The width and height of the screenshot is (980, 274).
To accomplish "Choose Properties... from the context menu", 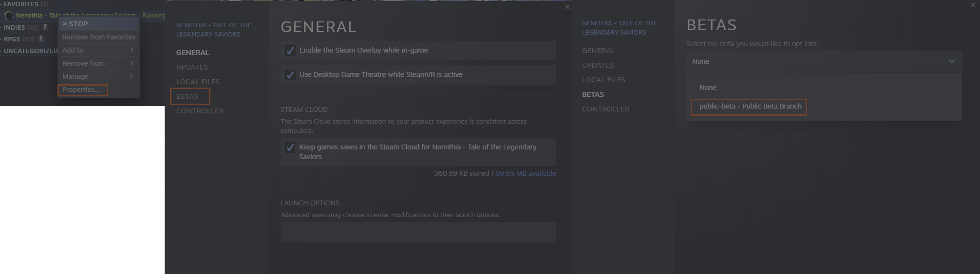I will (81, 90).
